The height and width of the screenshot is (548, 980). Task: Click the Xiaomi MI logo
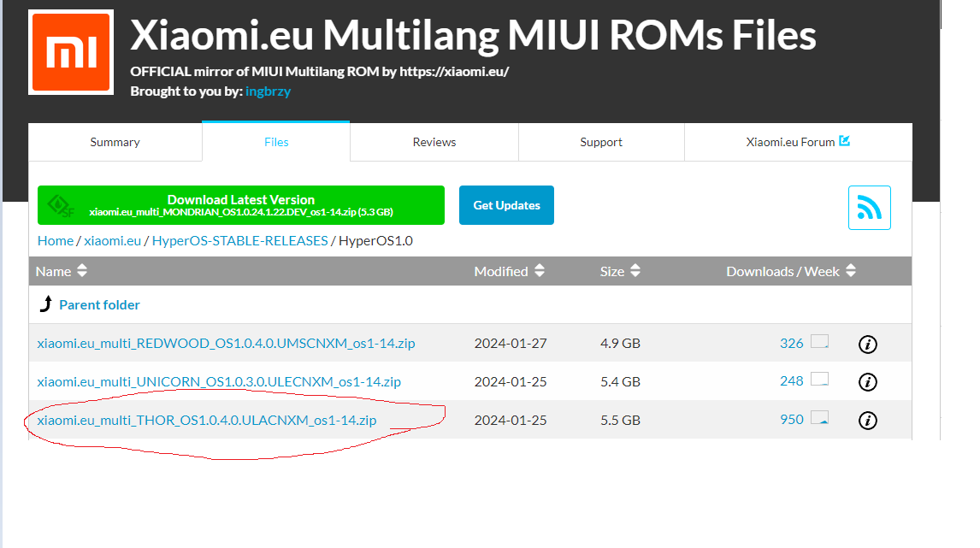tap(71, 52)
